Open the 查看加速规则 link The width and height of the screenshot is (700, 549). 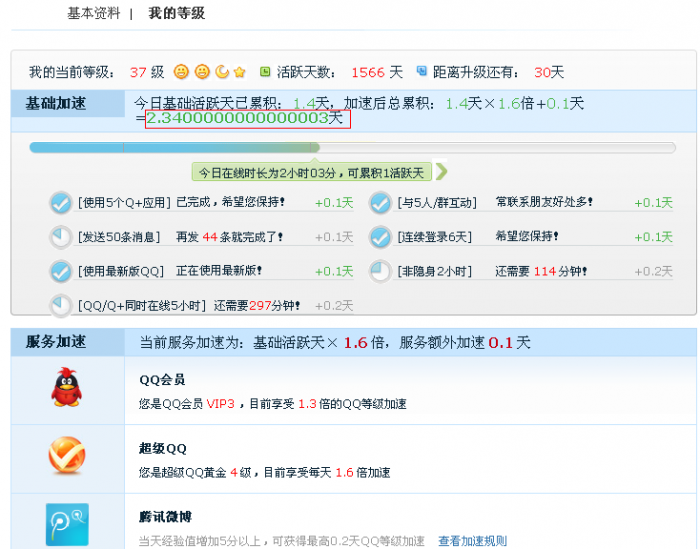click(472, 541)
